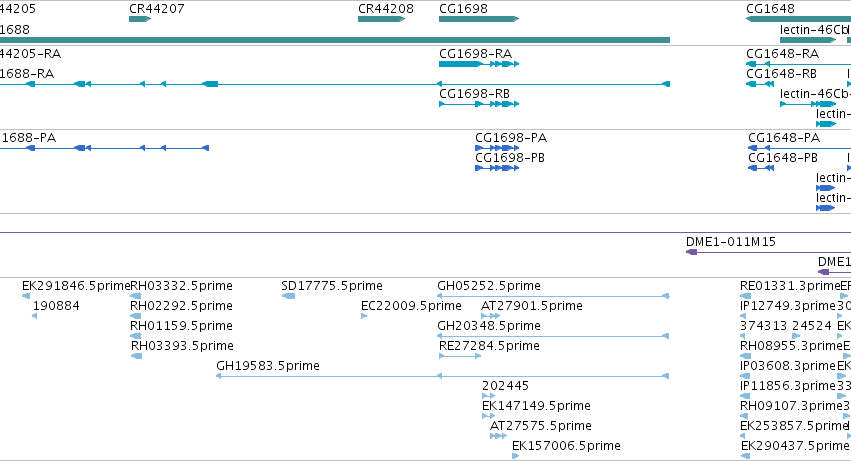Select the CR44208 gene arrow

382,19
